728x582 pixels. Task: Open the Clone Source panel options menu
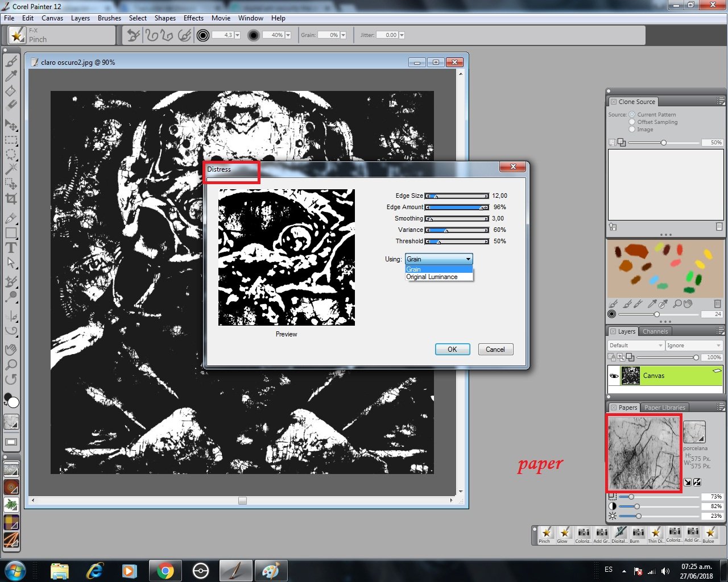(x=721, y=101)
